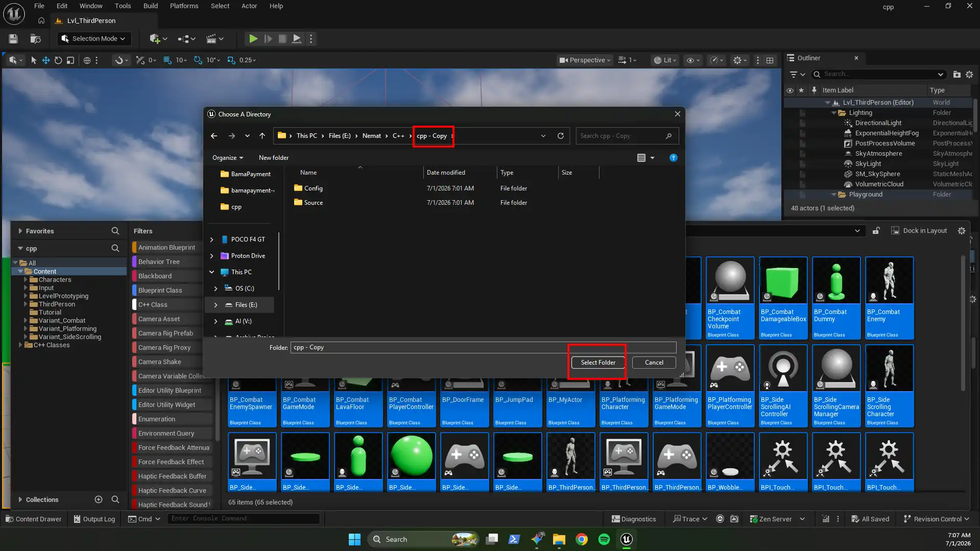Open Content Browser settings gear
Viewport: 980px width, 551px height.
pos(962,231)
